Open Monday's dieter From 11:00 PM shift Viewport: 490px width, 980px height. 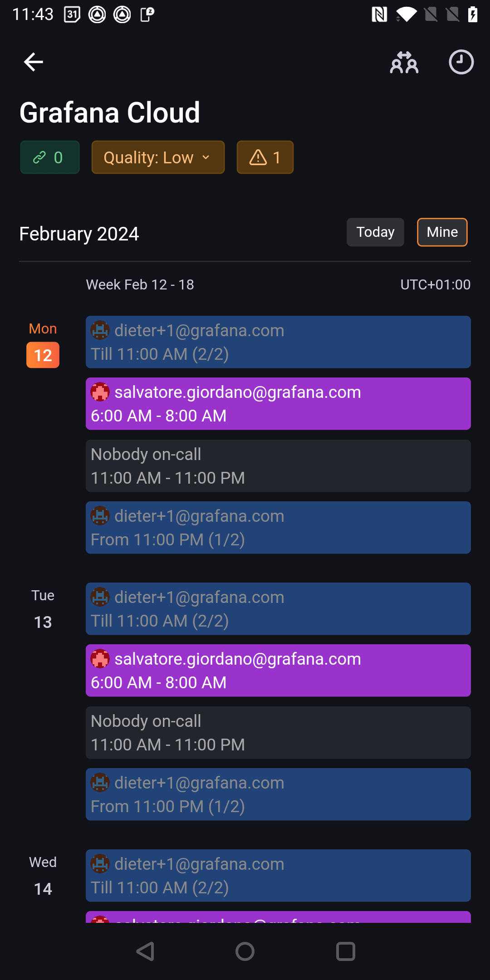(278, 528)
